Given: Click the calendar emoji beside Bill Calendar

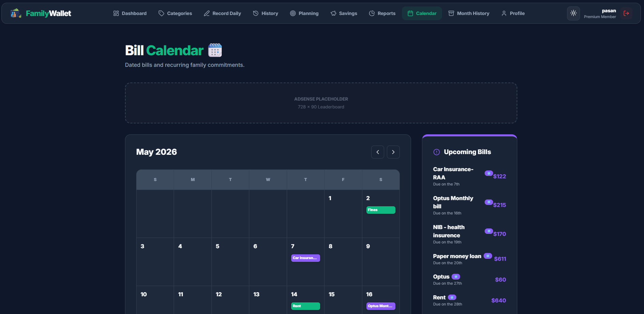Looking at the screenshot, I should (215, 50).
